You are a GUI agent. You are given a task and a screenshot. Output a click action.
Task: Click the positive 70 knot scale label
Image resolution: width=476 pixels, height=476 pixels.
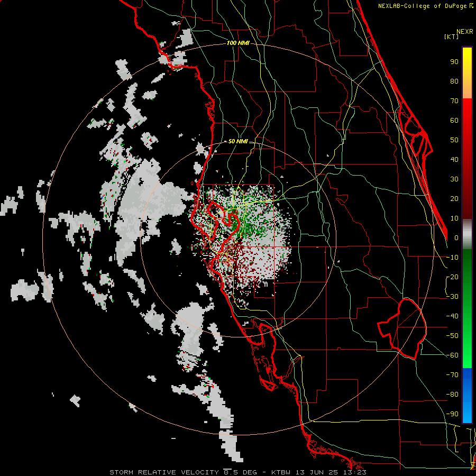pyautogui.click(x=454, y=101)
